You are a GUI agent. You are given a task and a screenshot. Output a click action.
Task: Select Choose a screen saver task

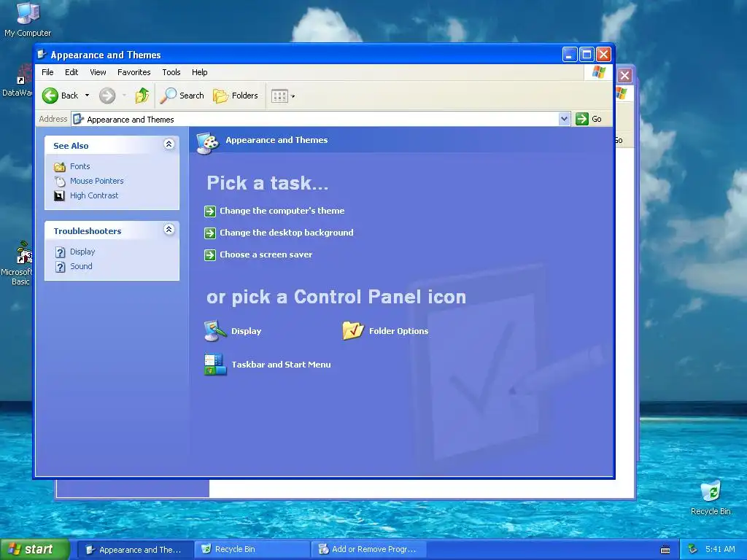tap(266, 254)
